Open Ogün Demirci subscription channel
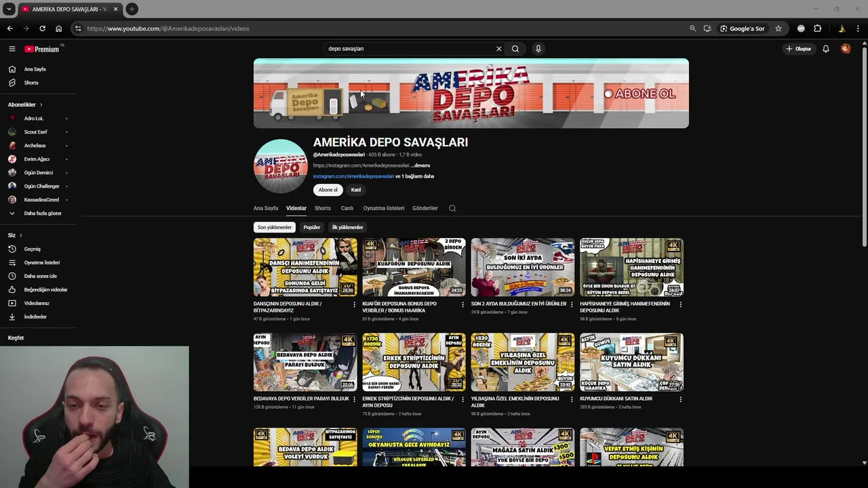 point(38,173)
